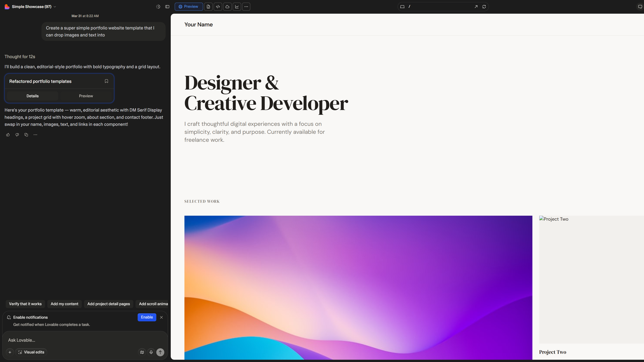
Task: Open the analytics chart icon
Action: 237,7
